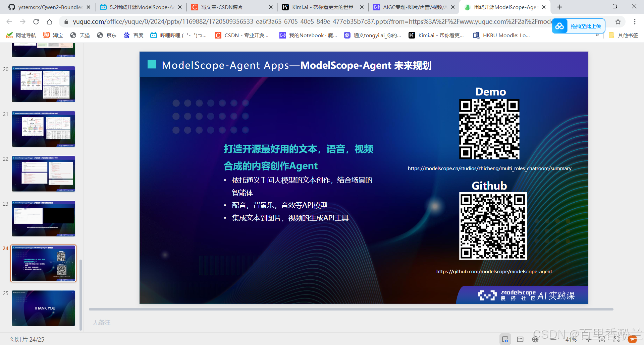The width and height of the screenshot is (644, 345).
Task: Open the CSDN - 专业开发 bookmark
Action: [242, 35]
